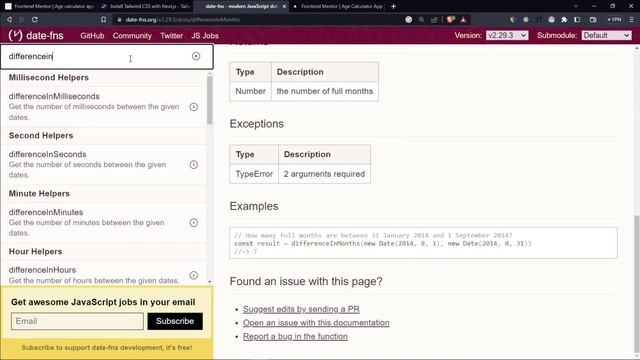Click Report a bug in the function

(x=295, y=336)
